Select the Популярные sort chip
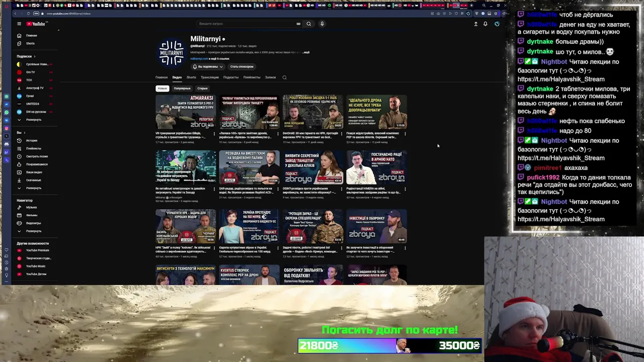 (182, 88)
